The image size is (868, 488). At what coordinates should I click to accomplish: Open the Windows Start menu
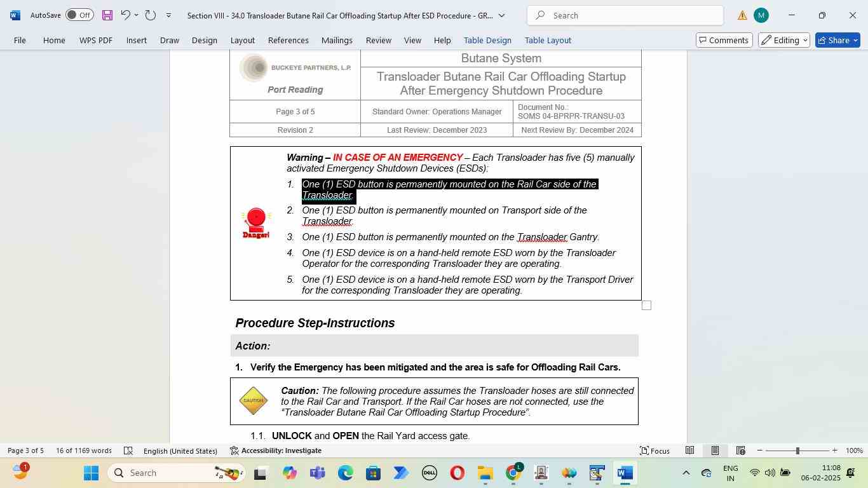pyautogui.click(x=91, y=473)
